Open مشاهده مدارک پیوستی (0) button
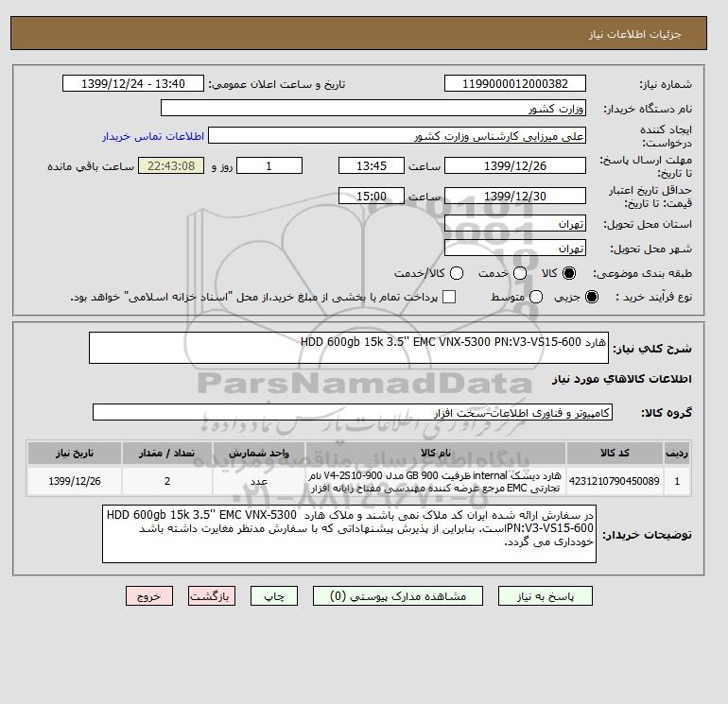728x704 pixels. pos(398,596)
